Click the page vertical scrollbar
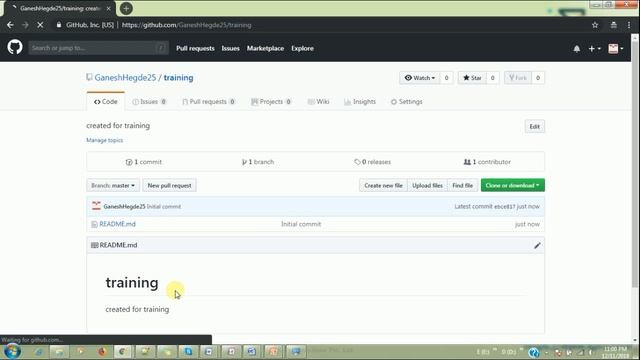This screenshot has width=640, height=360. point(635,163)
